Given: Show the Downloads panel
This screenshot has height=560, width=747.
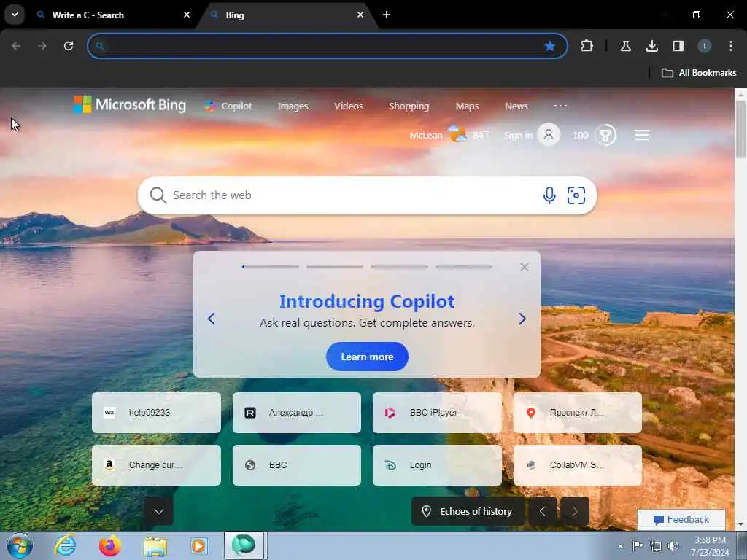Looking at the screenshot, I should coord(651,46).
